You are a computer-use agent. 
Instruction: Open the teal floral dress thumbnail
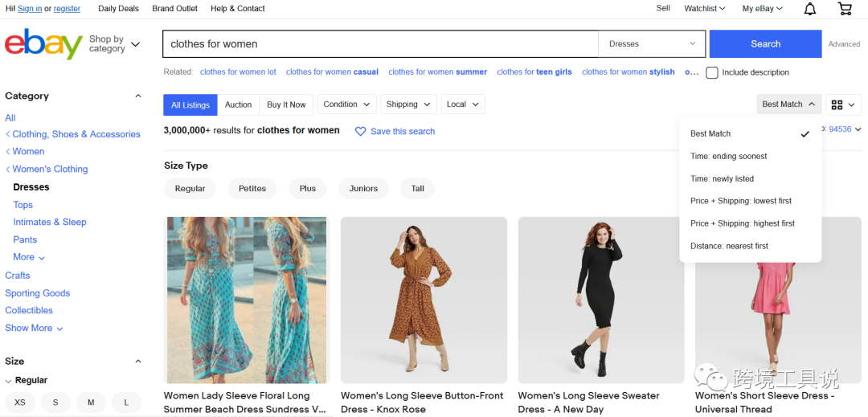[247, 300]
